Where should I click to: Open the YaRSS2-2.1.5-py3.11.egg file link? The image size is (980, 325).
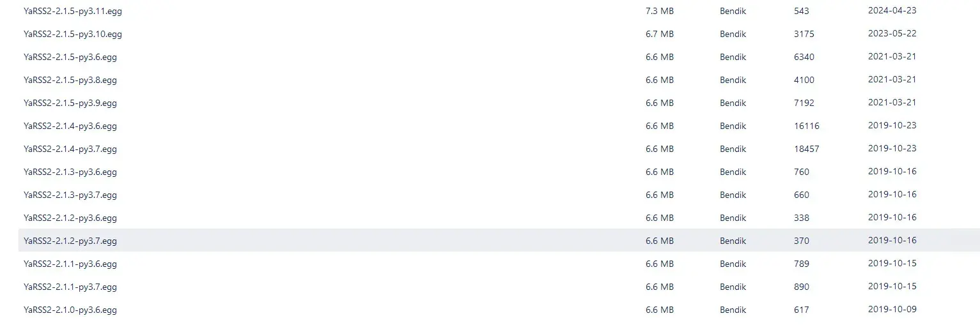point(73,11)
